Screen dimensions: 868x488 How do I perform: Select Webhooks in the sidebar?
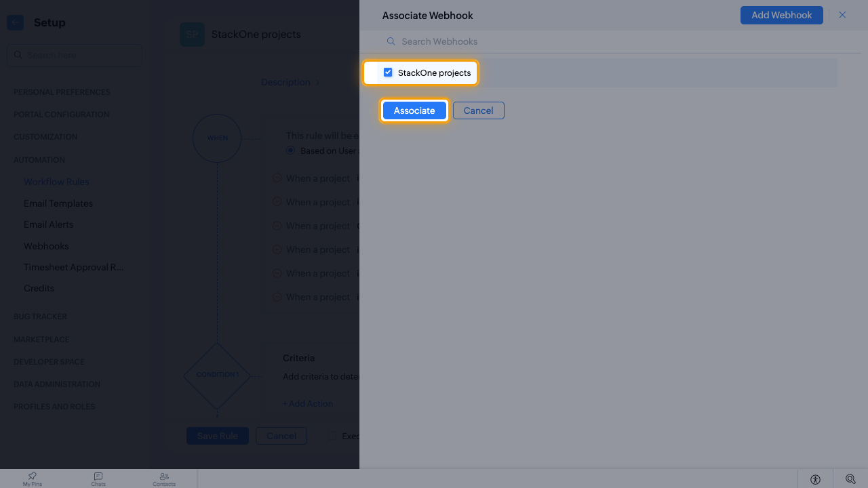pyautogui.click(x=46, y=246)
